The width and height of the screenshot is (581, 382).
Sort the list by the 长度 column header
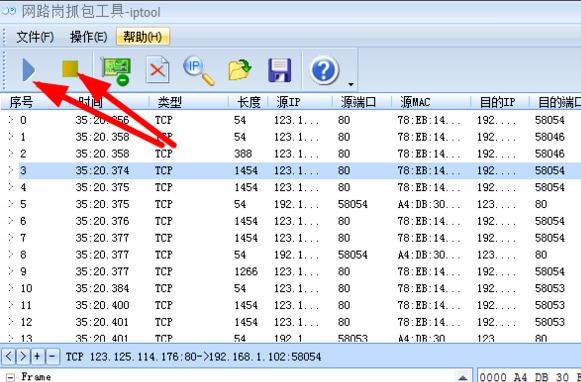[248, 102]
